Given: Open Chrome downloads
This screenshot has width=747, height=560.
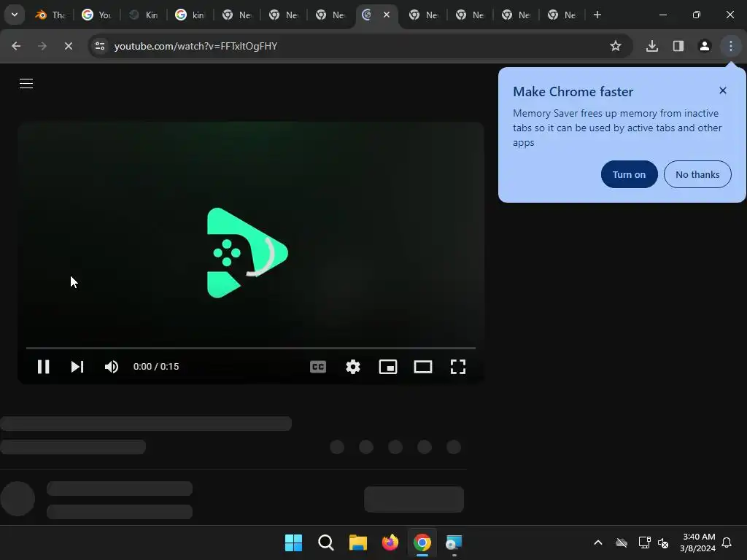Looking at the screenshot, I should click(651, 46).
